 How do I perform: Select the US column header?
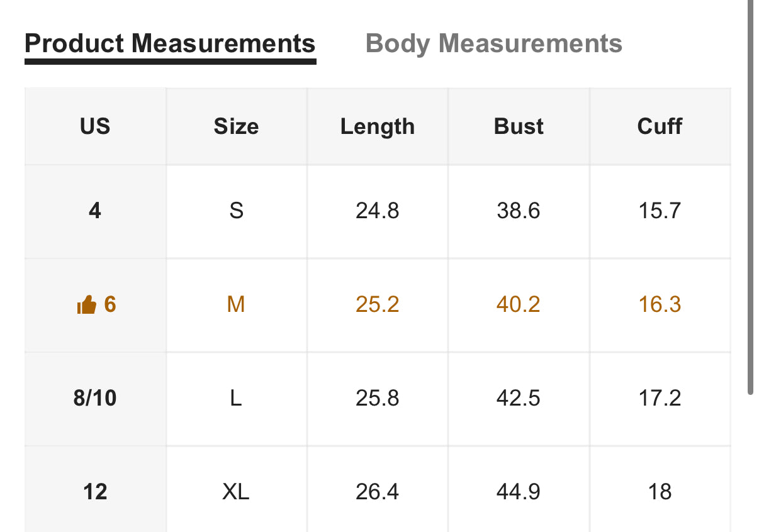click(95, 126)
